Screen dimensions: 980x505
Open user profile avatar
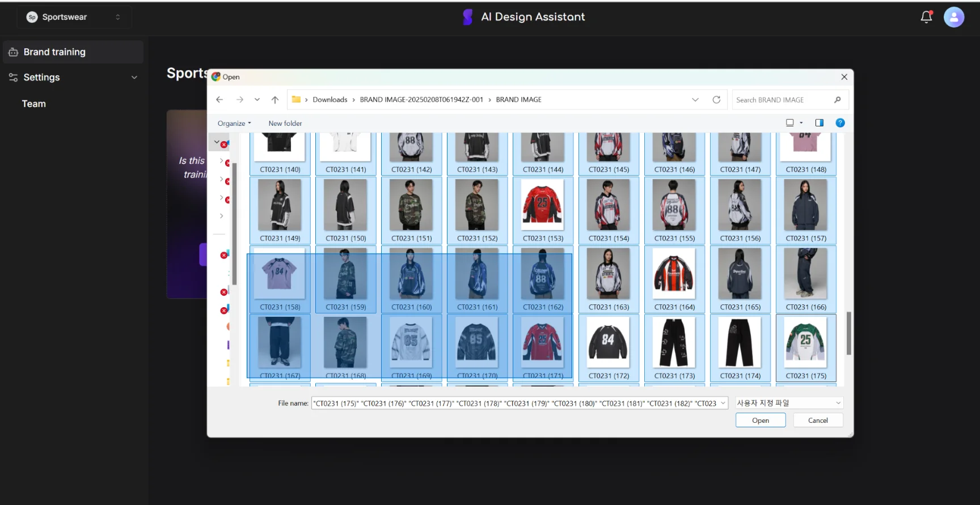click(954, 17)
